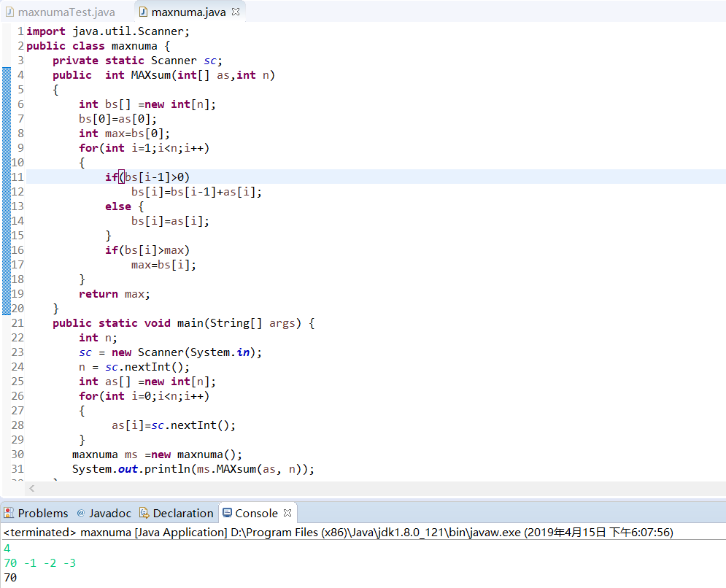Click line number 21 in the gutter
726x588 pixels.
click(x=18, y=323)
